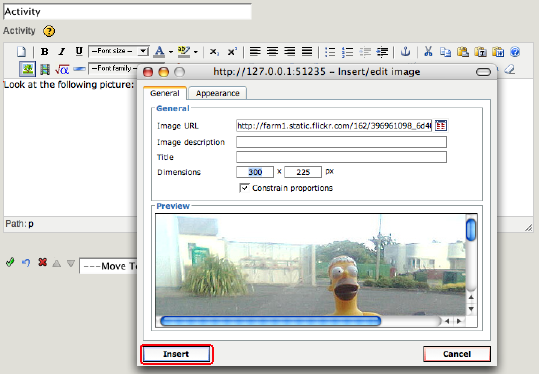Apply the text color button
Image resolution: width=539 pixels, height=374 pixels.
pyautogui.click(x=159, y=52)
